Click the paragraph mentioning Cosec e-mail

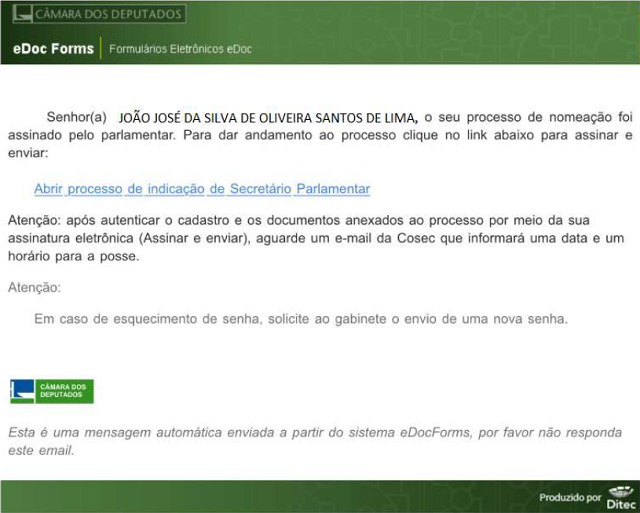tap(316, 238)
